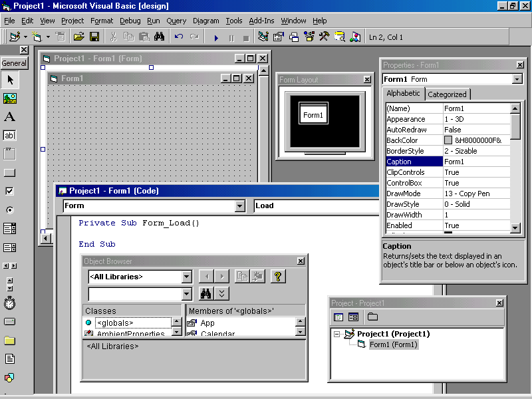Select the ComboBox control in the toolbox
Image resolution: width=532 pixels, height=399 pixels.
10,229
